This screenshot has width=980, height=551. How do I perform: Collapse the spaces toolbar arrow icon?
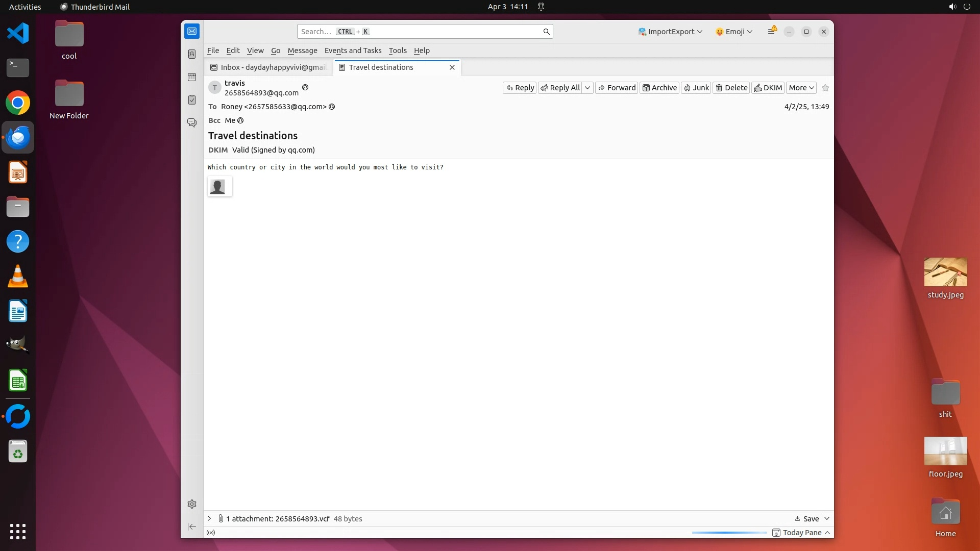192,527
